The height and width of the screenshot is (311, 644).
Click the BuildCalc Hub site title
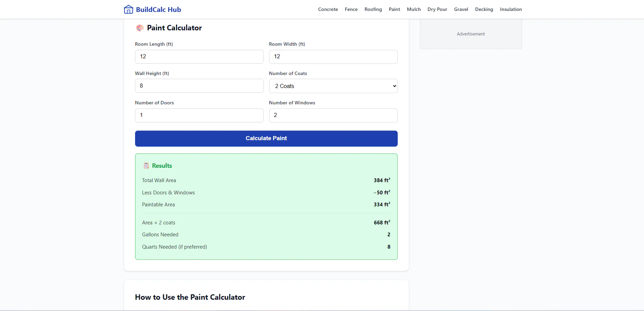159,10
